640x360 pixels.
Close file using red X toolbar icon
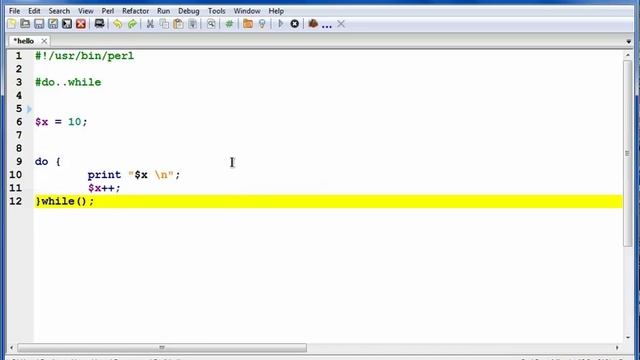81,24
